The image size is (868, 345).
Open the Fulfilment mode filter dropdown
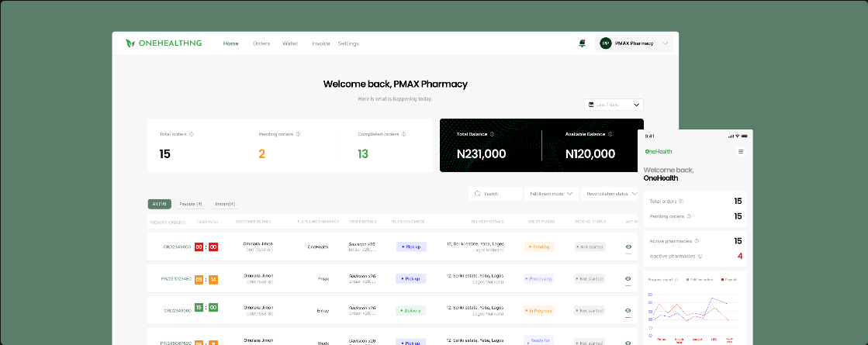[x=552, y=194]
